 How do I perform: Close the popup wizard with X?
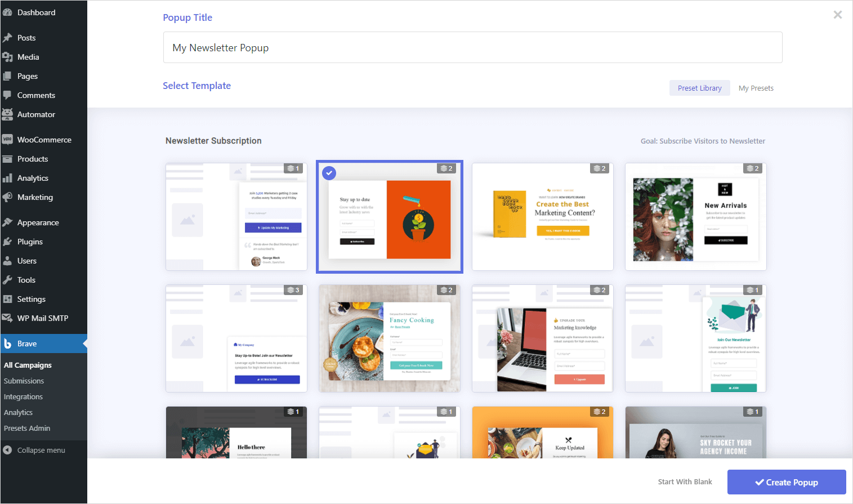(838, 15)
